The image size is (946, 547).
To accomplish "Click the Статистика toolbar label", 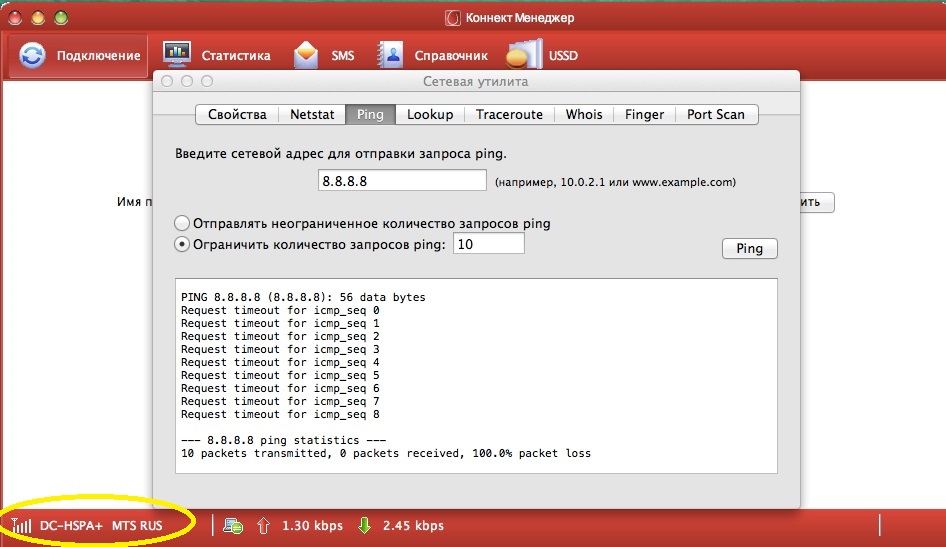I will [x=236, y=55].
